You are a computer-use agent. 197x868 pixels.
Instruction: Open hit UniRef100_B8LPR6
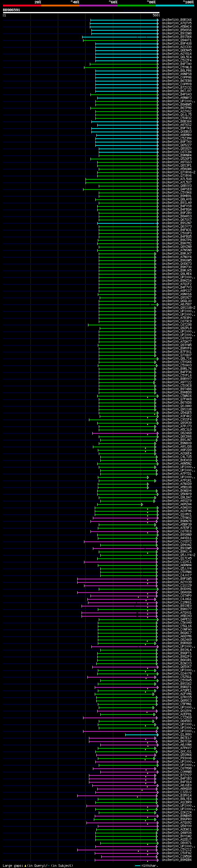tap(177, 71)
